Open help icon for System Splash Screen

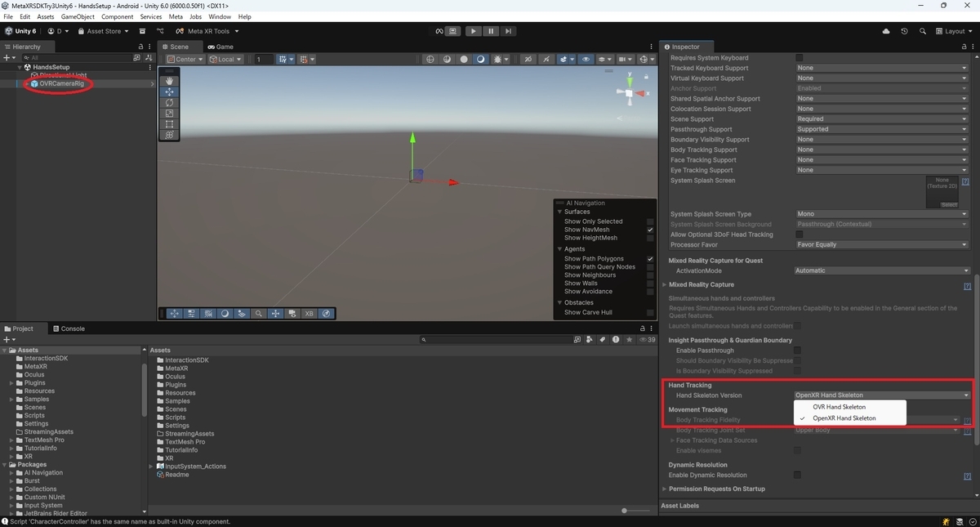pyautogui.click(x=966, y=181)
